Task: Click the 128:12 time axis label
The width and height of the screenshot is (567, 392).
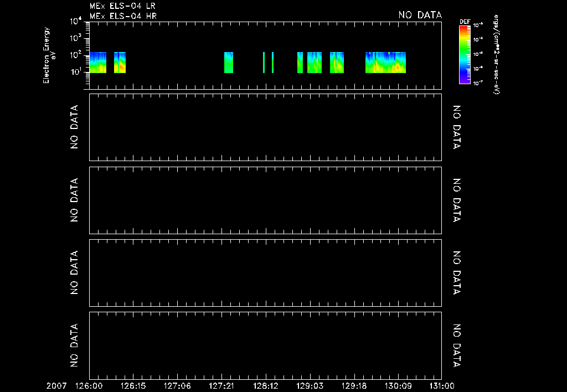Action: (x=266, y=386)
